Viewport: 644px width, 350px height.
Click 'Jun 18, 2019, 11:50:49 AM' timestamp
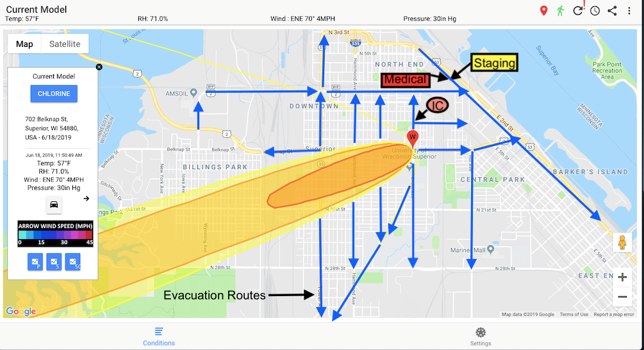(54, 155)
